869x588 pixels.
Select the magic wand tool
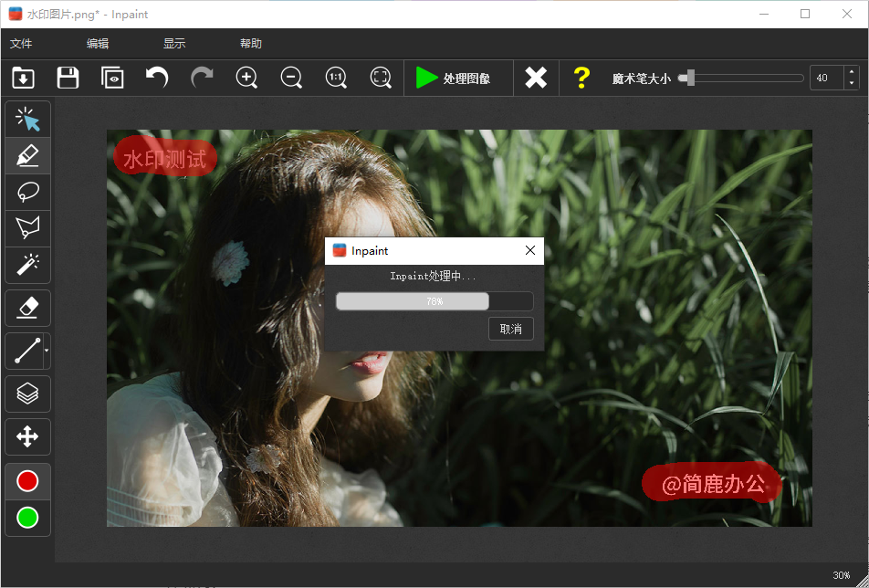pyautogui.click(x=27, y=266)
